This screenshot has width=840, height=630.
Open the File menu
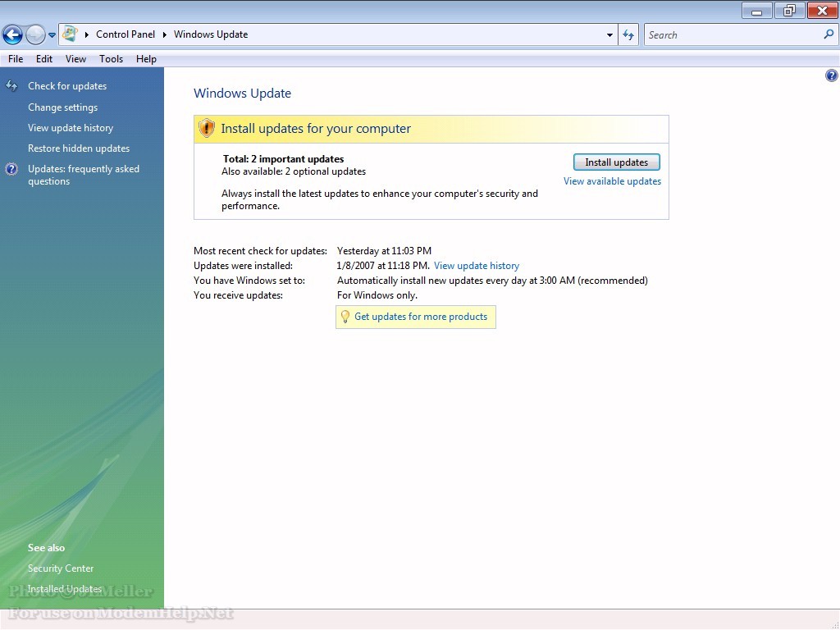click(x=16, y=59)
